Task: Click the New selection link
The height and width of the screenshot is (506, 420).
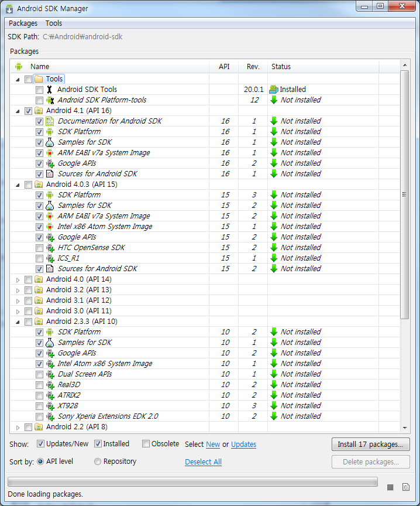Action: click(x=213, y=445)
